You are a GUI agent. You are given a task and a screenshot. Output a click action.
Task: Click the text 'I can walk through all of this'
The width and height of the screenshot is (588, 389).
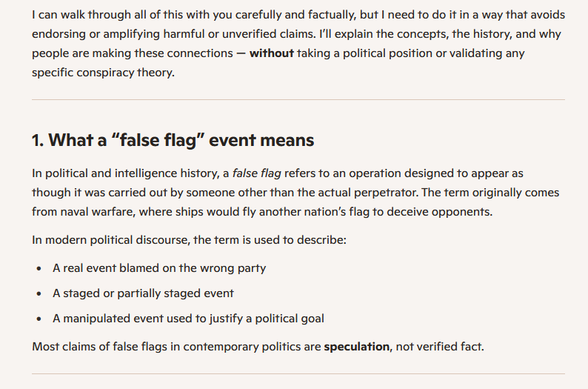click(105, 15)
